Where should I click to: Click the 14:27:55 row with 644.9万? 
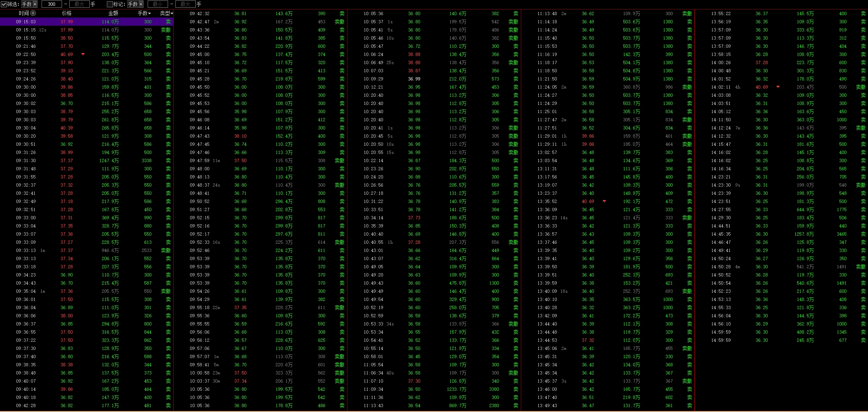pyautogui.click(x=782, y=209)
